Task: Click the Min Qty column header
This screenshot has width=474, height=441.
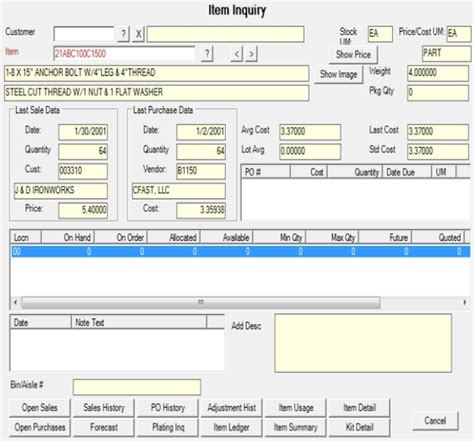Action: (x=280, y=237)
